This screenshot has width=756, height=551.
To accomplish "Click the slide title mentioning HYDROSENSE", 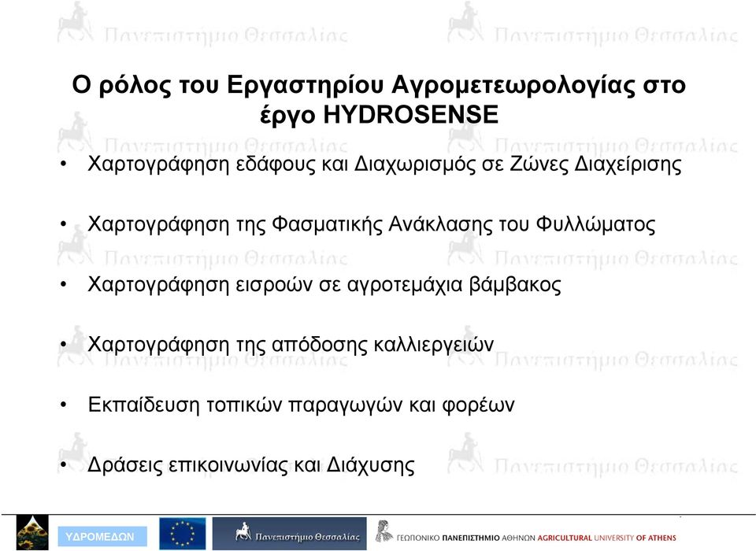I will 379,99.
